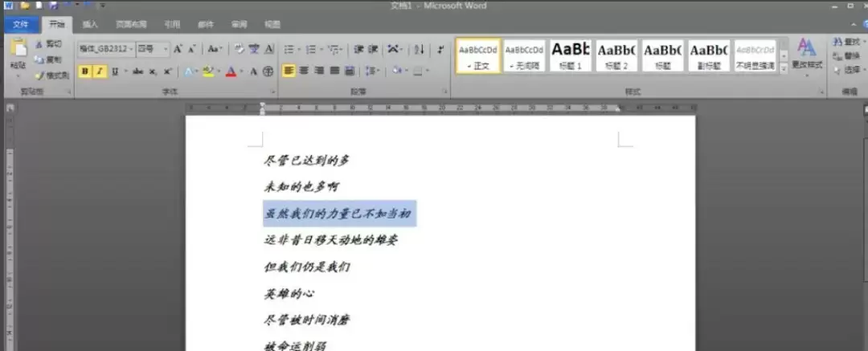Click the Phonetic Guide (拼音) icon
This screenshot has height=351, width=868.
[x=254, y=49]
